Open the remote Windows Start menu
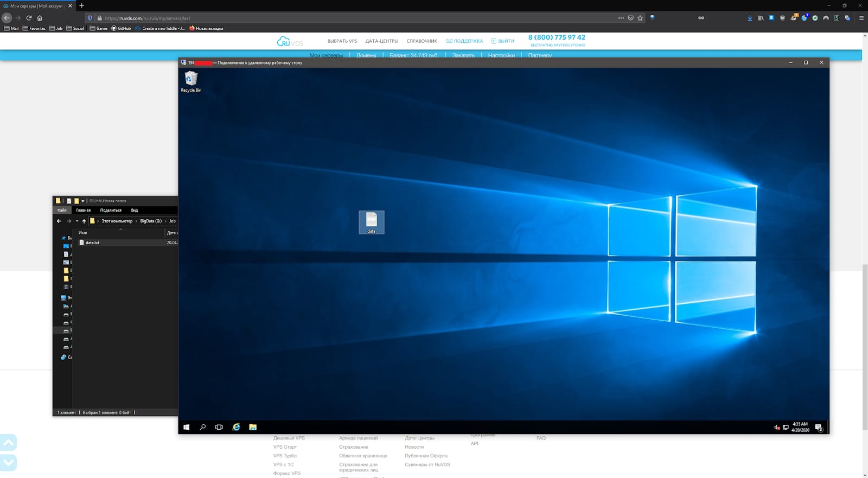The image size is (868, 478). click(x=186, y=427)
